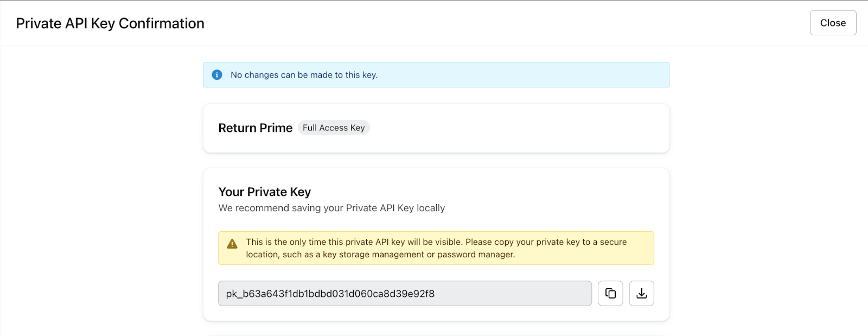Download the private API key file
The image size is (868, 336).
[641, 293]
